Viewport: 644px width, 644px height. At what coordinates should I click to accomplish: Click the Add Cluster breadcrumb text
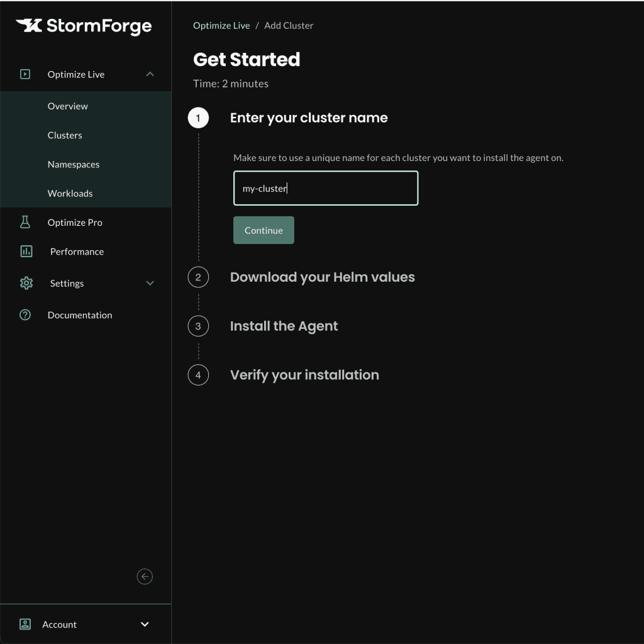tap(289, 25)
